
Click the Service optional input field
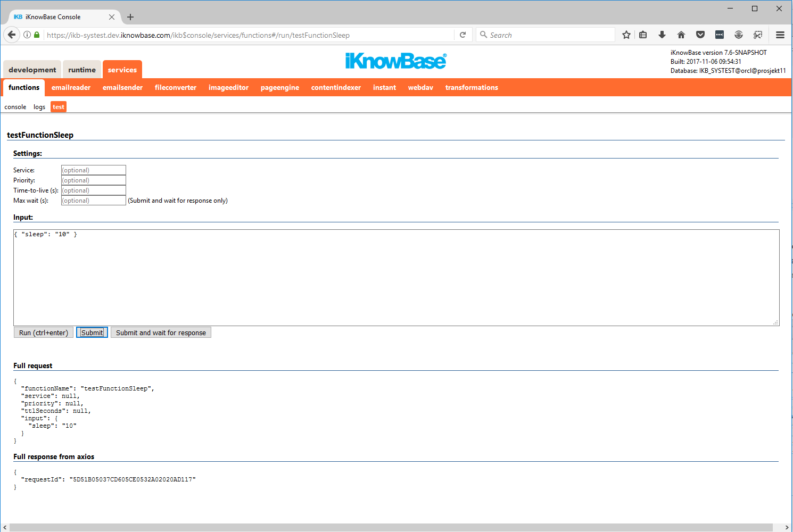(x=94, y=170)
